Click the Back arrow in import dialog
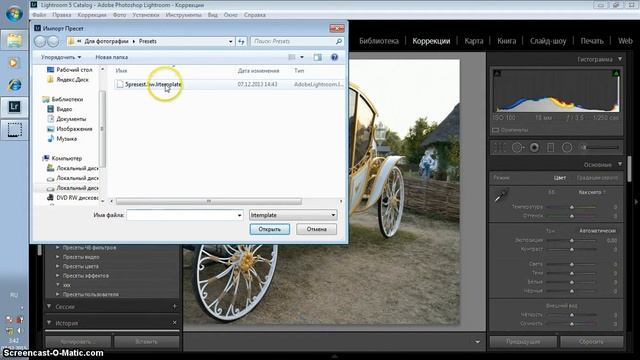 tap(40, 41)
